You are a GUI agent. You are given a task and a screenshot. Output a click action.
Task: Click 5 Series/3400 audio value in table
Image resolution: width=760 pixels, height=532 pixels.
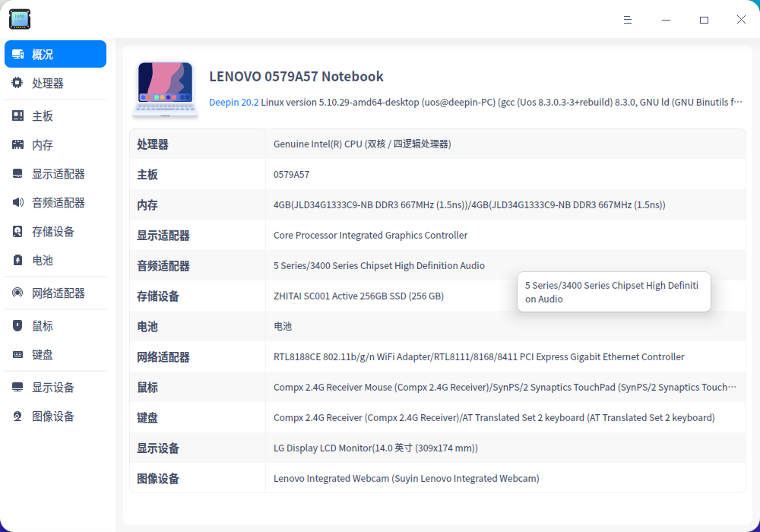pos(379,265)
